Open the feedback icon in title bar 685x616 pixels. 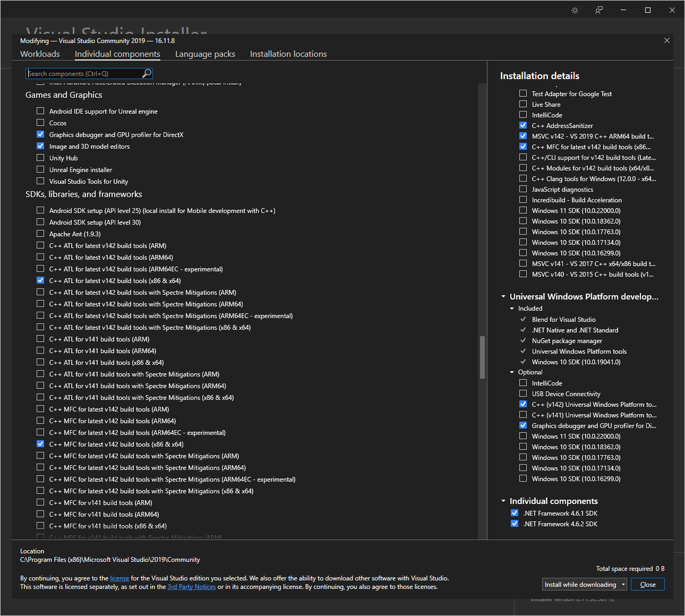tap(599, 10)
